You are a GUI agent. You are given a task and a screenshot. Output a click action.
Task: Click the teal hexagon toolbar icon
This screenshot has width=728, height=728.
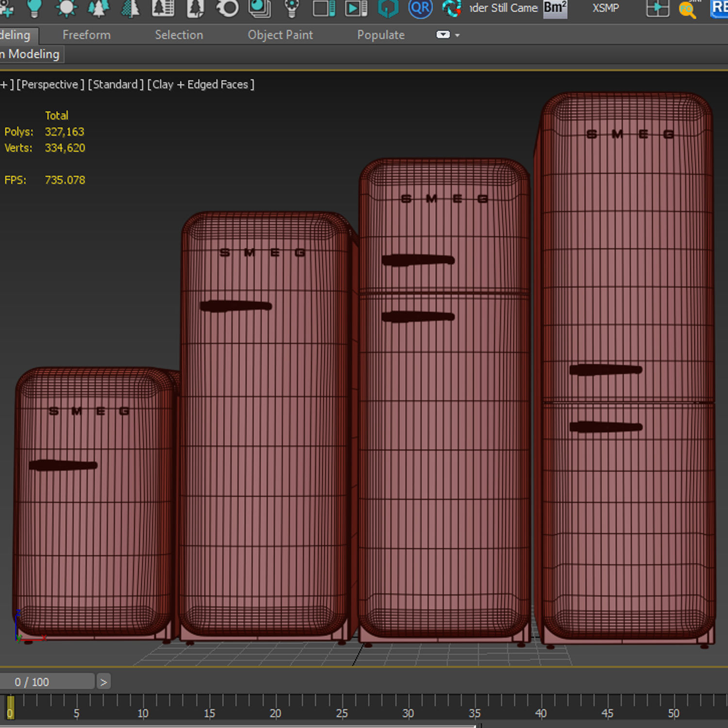(x=388, y=8)
